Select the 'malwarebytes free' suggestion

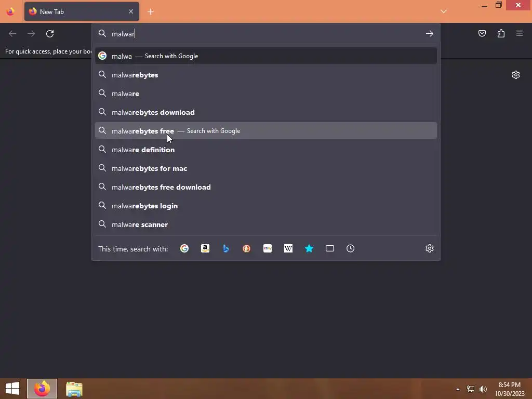266,130
